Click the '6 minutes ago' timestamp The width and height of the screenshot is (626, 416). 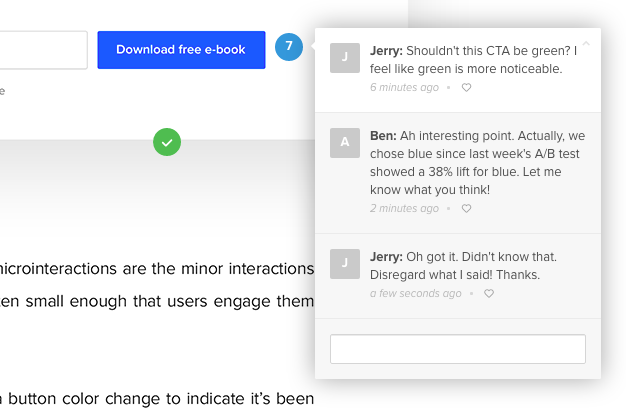(x=404, y=87)
